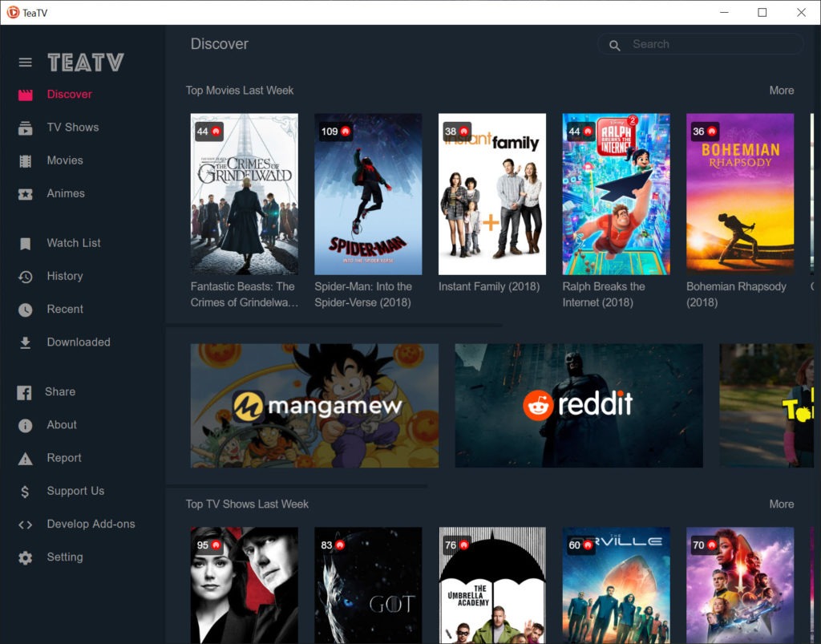Open the Setting gear icon
Screen dimensions: 821x644
(x=26, y=557)
